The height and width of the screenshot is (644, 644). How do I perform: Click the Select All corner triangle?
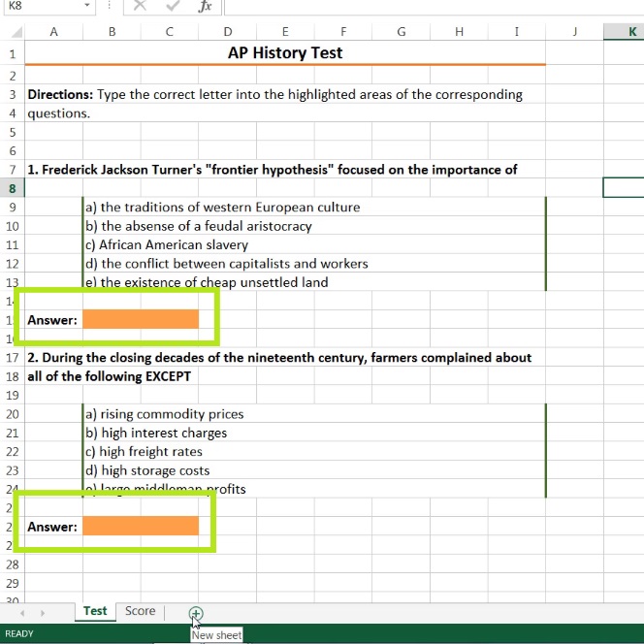pyautogui.click(x=16, y=32)
